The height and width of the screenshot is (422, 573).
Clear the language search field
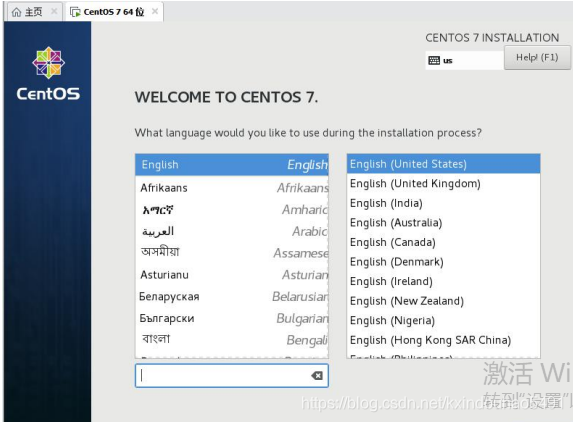click(x=317, y=376)
